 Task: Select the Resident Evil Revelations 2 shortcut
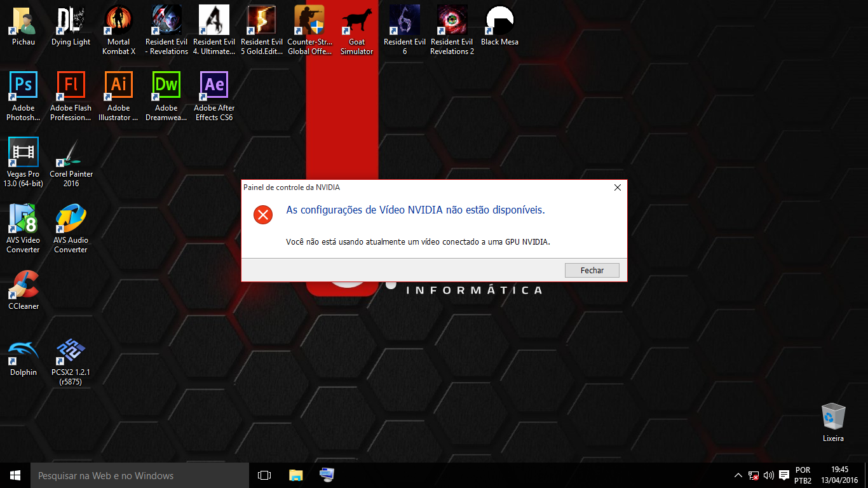pyautogui.click(x=452, y=30)
